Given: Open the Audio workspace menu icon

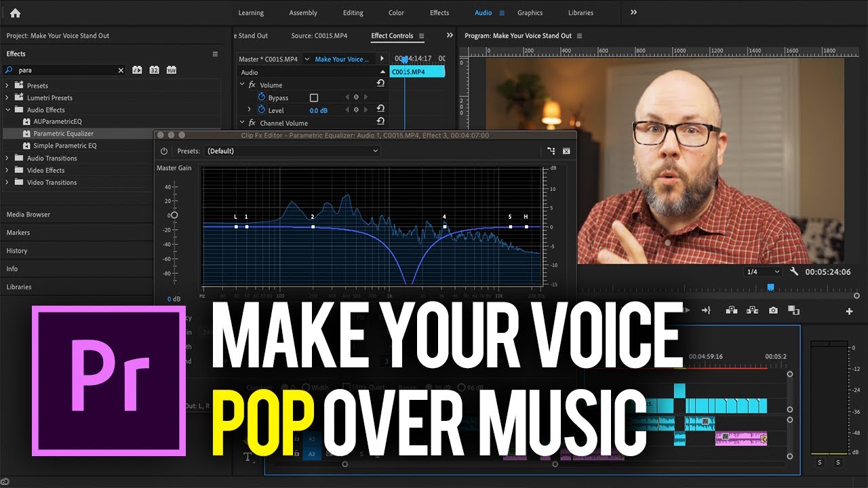Looking at the screenshot, I should pos(502,13).
